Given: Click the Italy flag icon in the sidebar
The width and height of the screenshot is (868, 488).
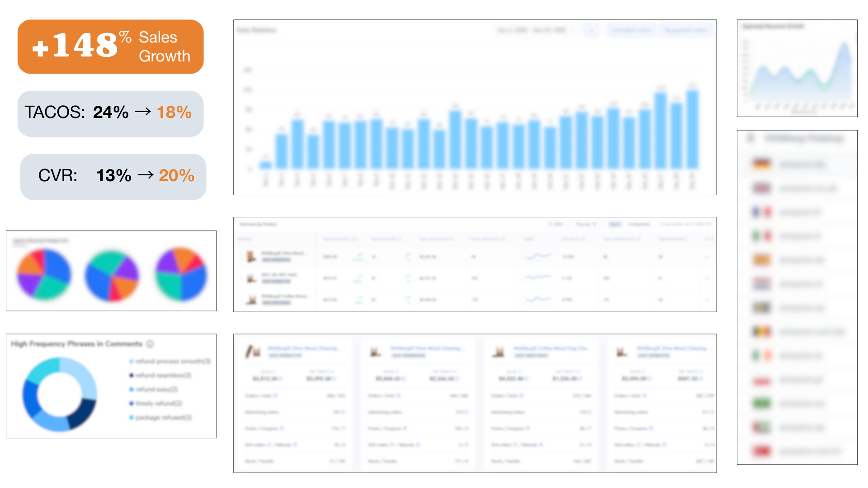Looking at the screenshot, I should [x=761, y=236].
